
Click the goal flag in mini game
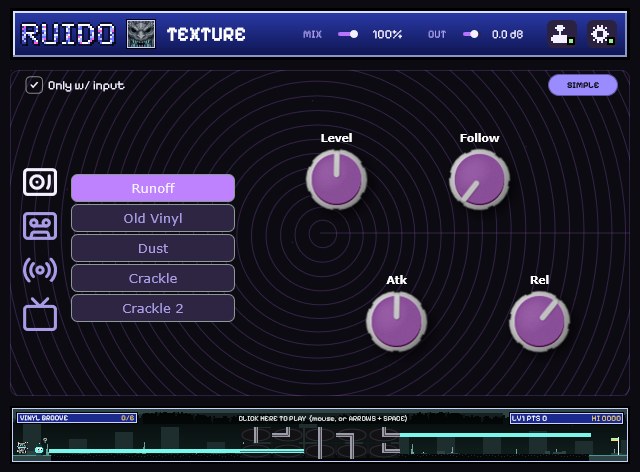(x=616, y=445)
